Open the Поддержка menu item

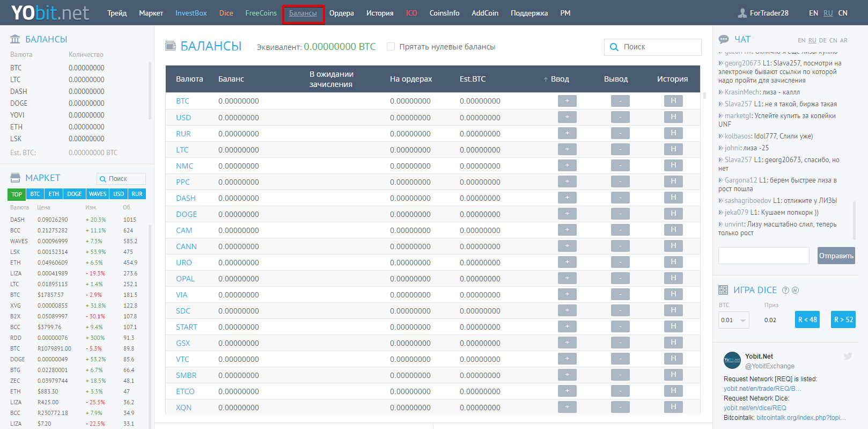529,13
